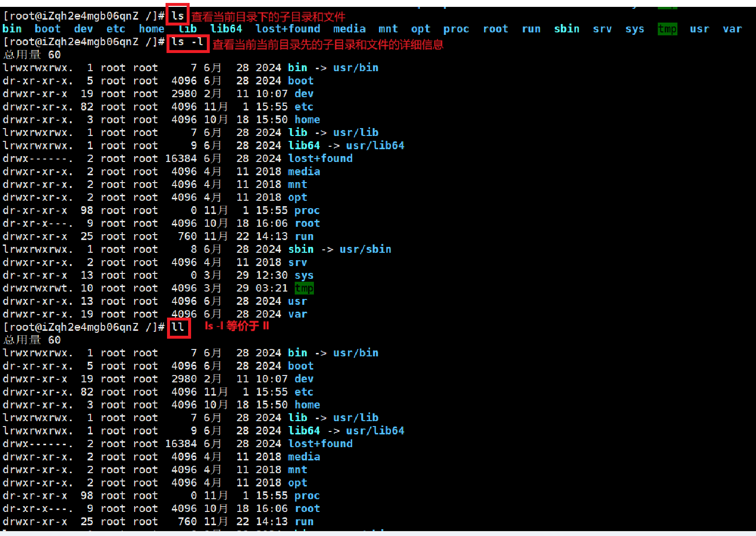Select "boot" name in the ls -l output
The width and height of the screenshot is (756, 536).
point(301,80)
